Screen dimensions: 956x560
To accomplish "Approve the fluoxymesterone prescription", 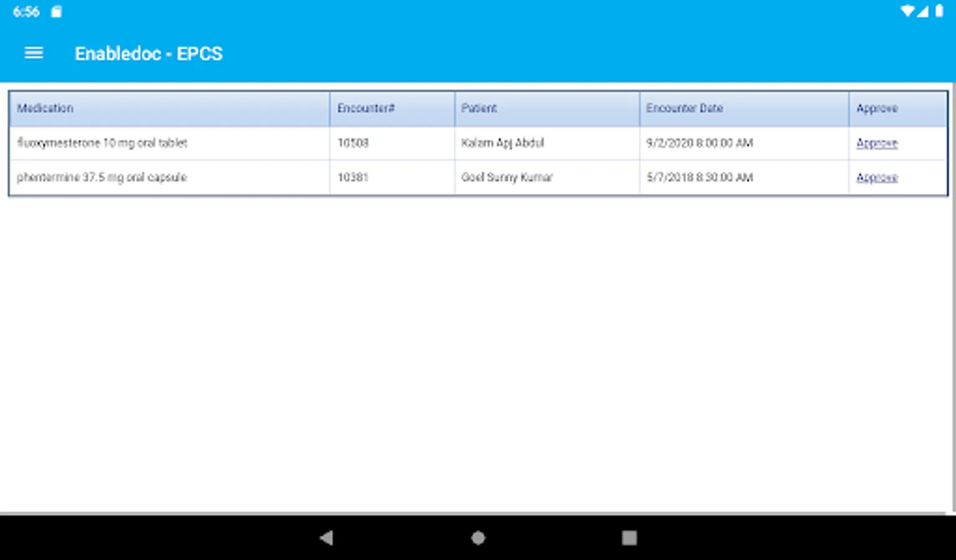I will (877, 143).
